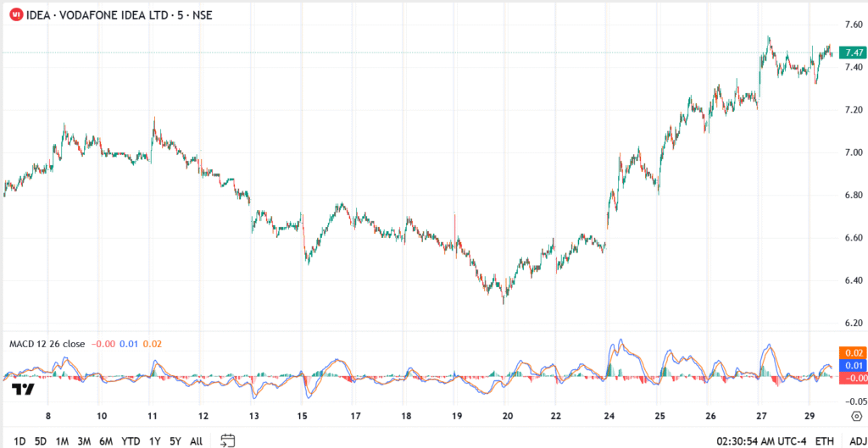Toggle ETH extended trading hours session
Image resolution: width=868 pixels, height=448 pixels.
(824, 441)
